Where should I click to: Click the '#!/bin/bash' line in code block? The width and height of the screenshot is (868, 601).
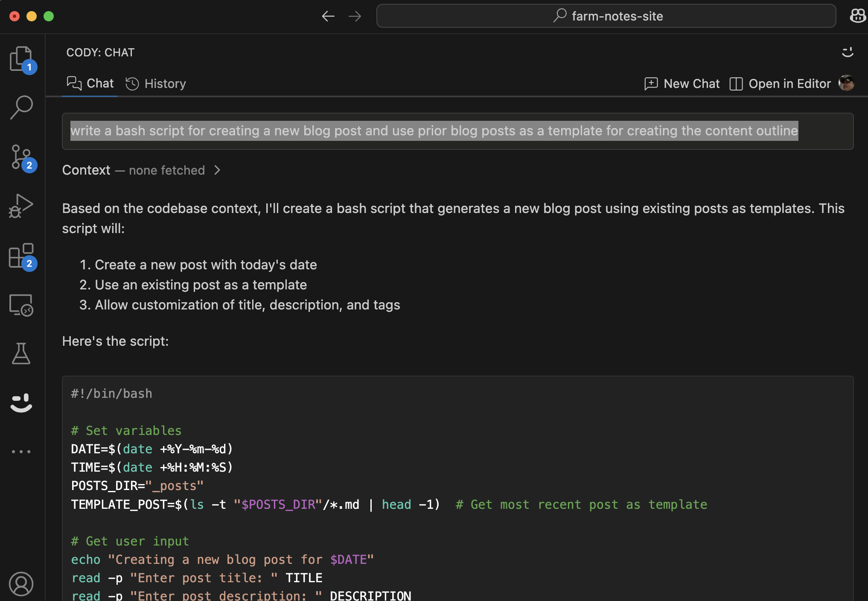coord(112,394)
